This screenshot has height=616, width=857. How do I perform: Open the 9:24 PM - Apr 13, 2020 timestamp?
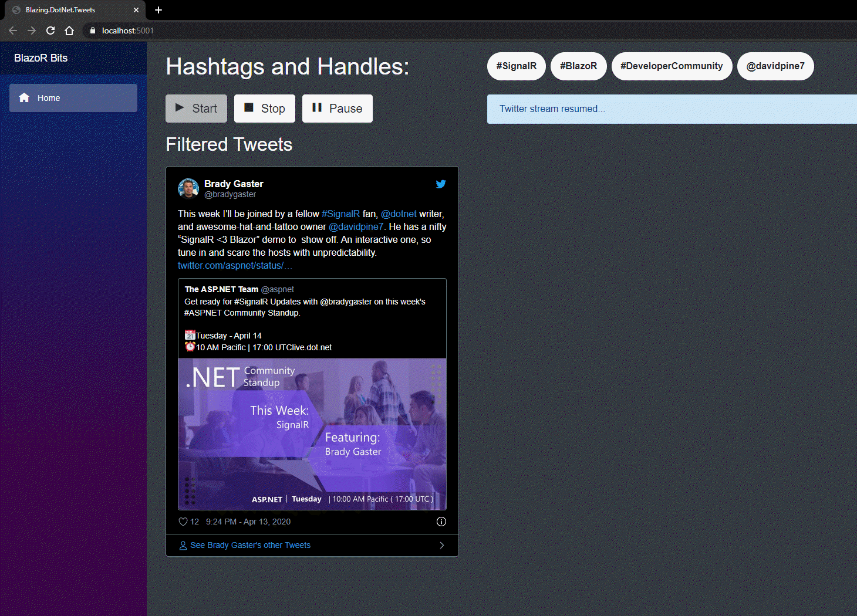click(x=248, y=522)
